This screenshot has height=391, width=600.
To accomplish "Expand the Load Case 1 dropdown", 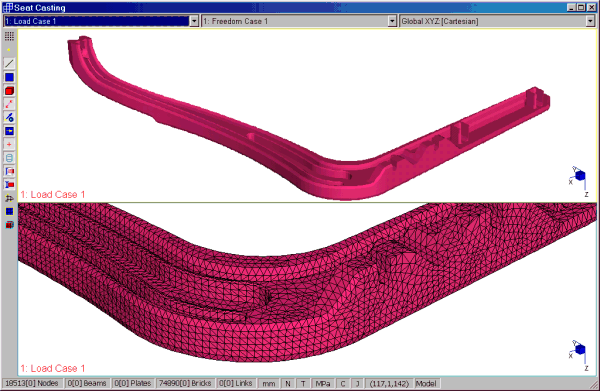I will [194, 21].
